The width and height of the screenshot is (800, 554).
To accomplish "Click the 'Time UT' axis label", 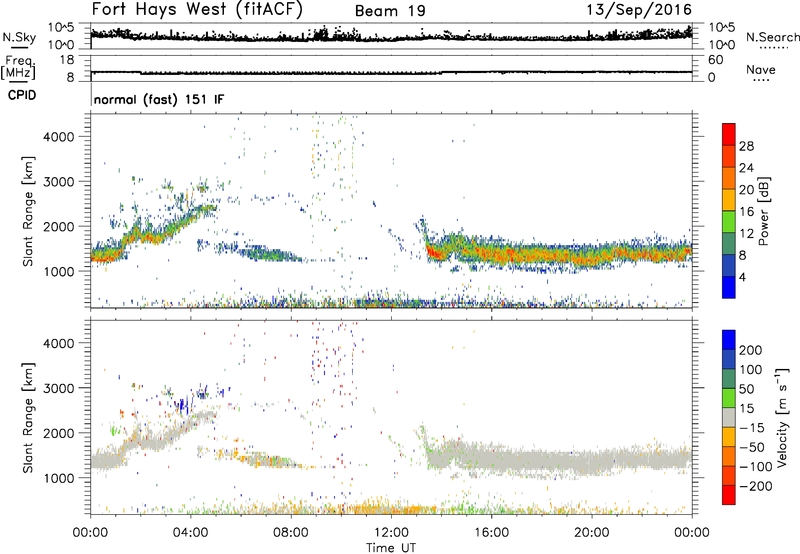I will click(391, 547).
